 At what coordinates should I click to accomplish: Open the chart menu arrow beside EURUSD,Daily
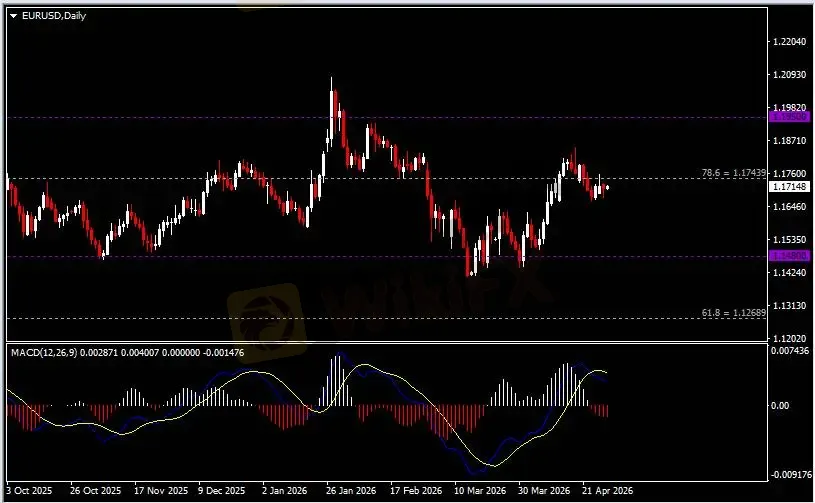pyautogui.click(x=13, y=14)
